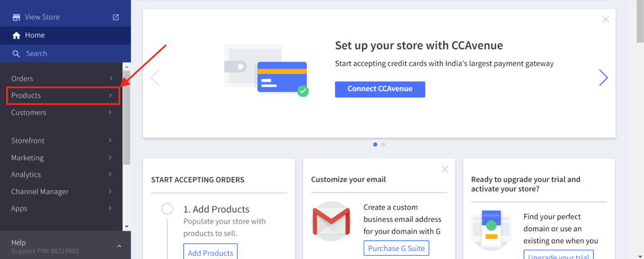
Task: Open the Help section
Action: (65, 245)
